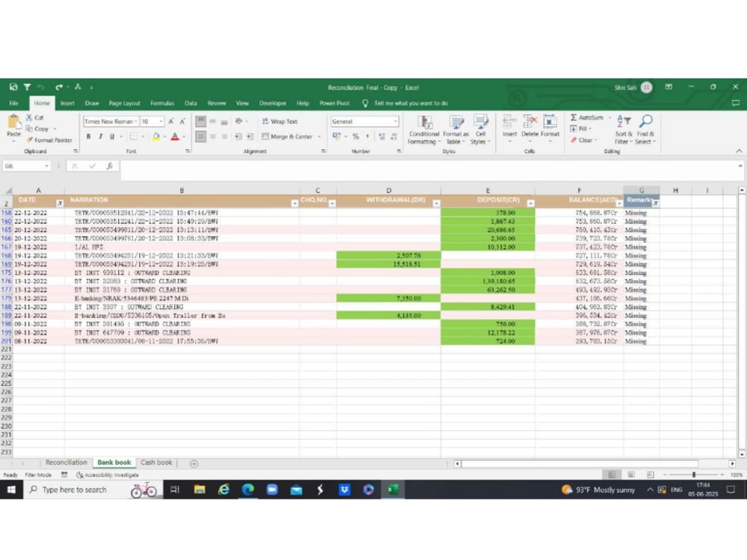Screen dimensions: 747x560
Task: Apply percent style
Action: tap(356, 137)
